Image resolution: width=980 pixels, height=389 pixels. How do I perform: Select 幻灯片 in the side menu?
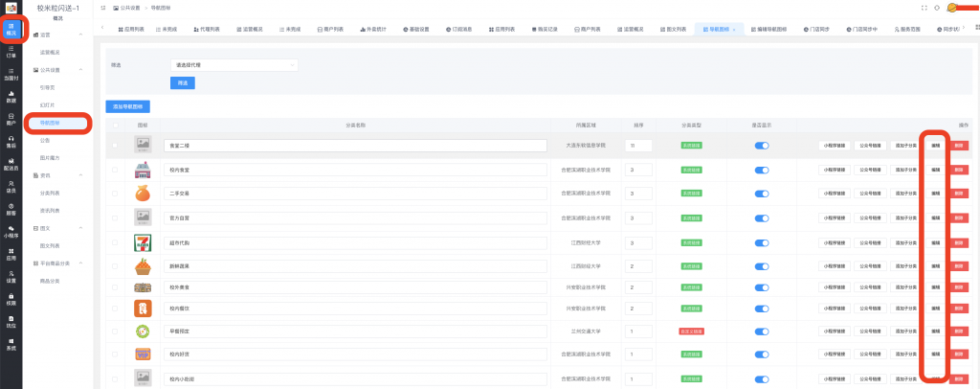(x=47, y=104)
